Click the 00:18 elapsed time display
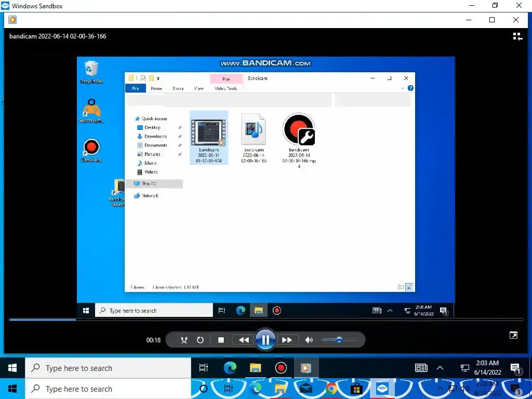 pyautogui.click(x=153, y=340)
